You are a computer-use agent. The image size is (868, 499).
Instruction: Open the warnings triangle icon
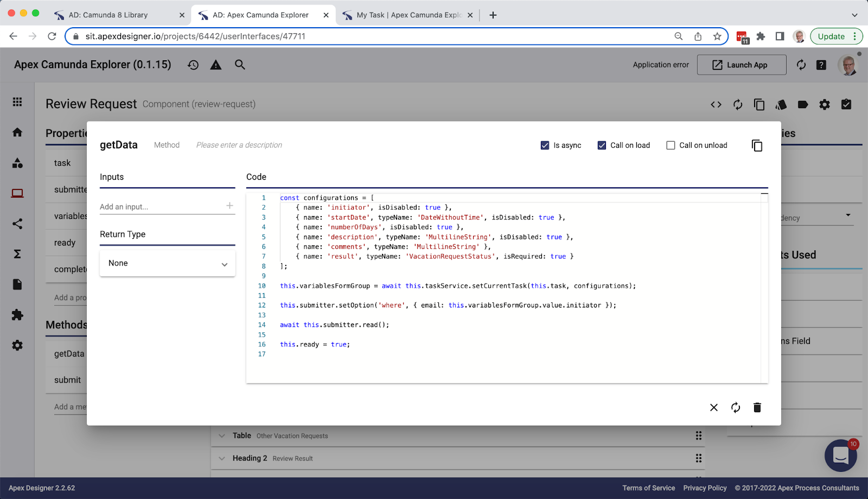click(216, 65)
